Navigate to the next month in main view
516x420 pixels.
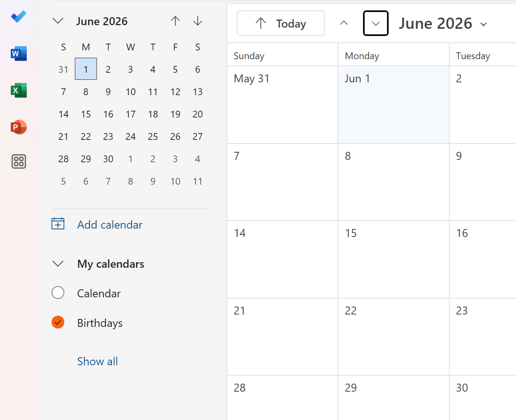pyautogui.click(x=376, y=23)
